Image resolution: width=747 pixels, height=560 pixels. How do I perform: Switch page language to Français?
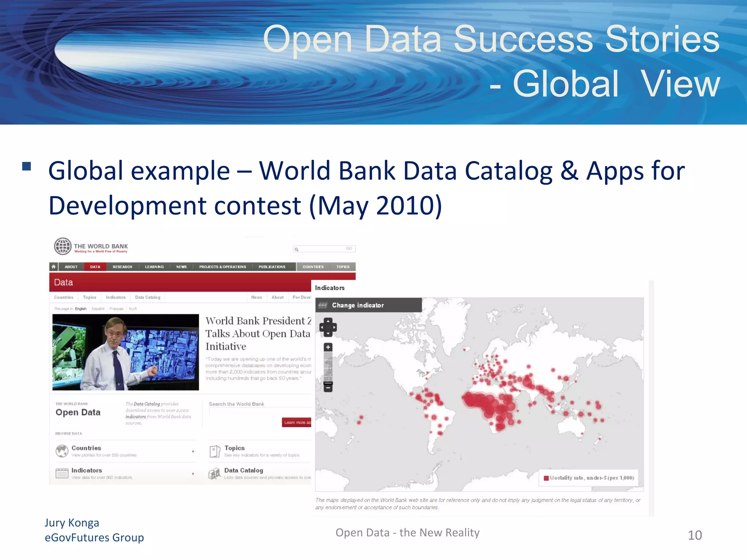[116, 309]
